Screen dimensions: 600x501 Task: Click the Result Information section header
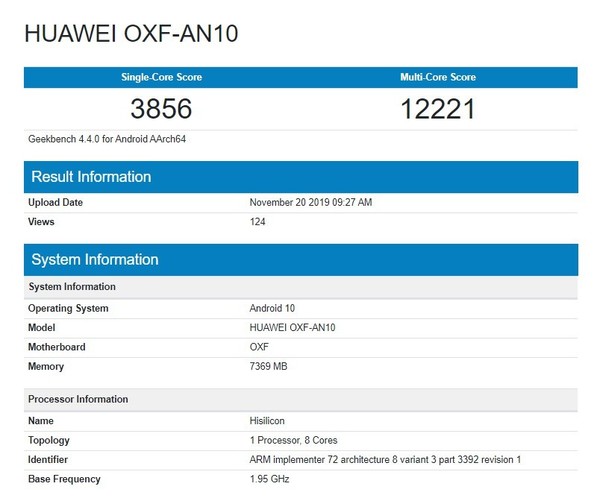[x=301, y=177]
